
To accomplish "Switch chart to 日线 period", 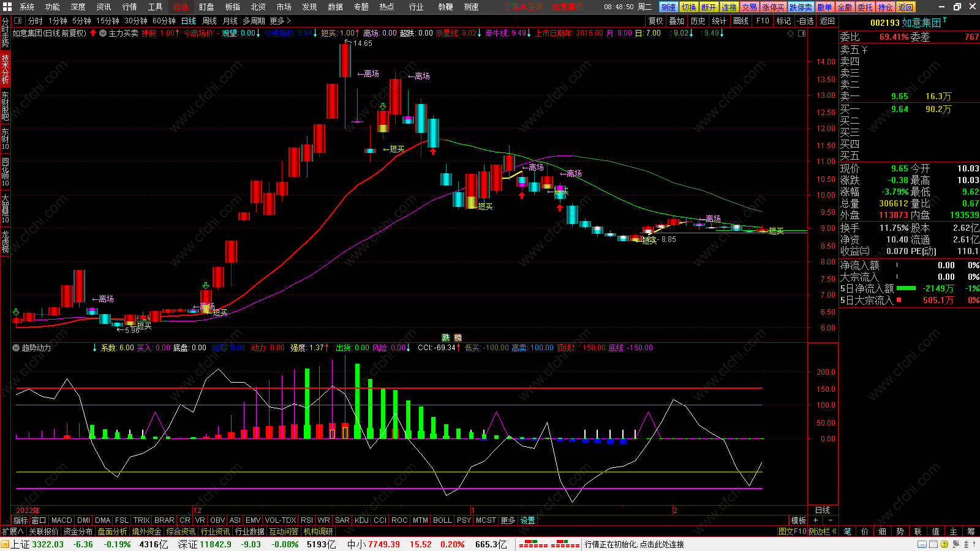I will click(x=189, y=21).
